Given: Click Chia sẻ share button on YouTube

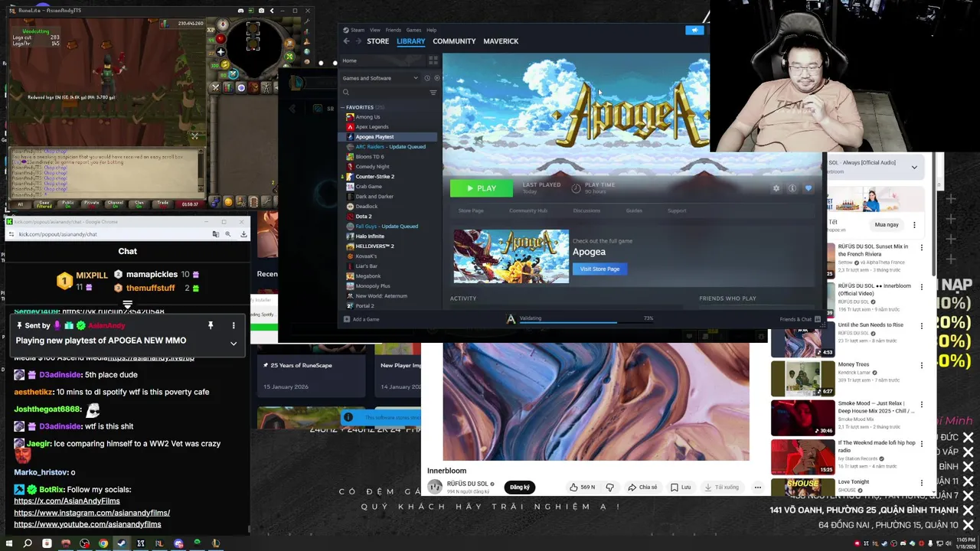Looking at the screenshot, I should click(x=642, y=487).
